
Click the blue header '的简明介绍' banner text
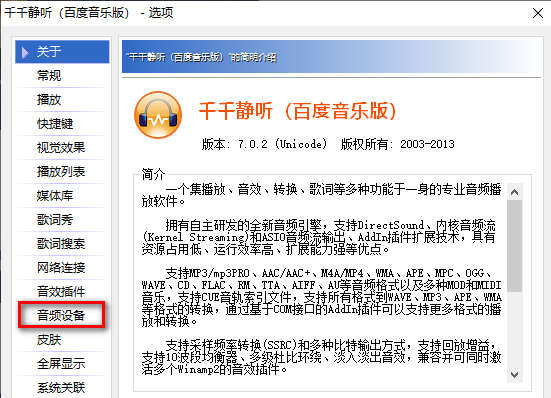pyautogui.click(x=201, y=57)
